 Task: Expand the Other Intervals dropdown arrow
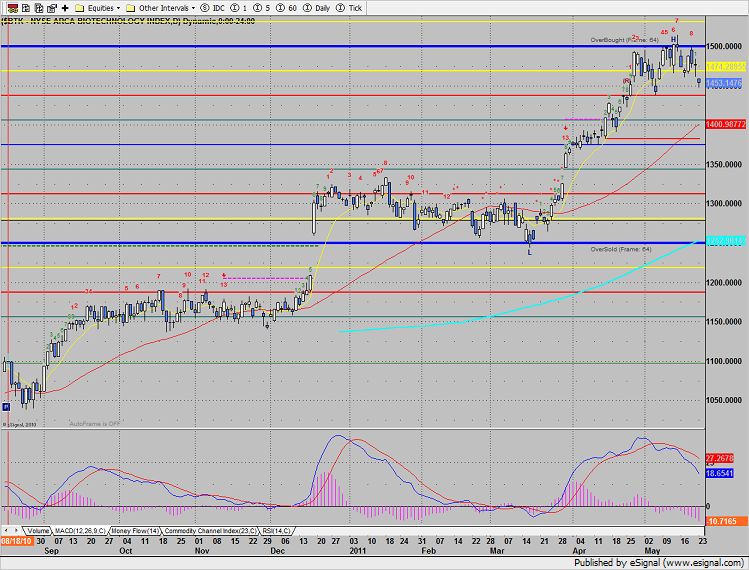click(193, 8)
